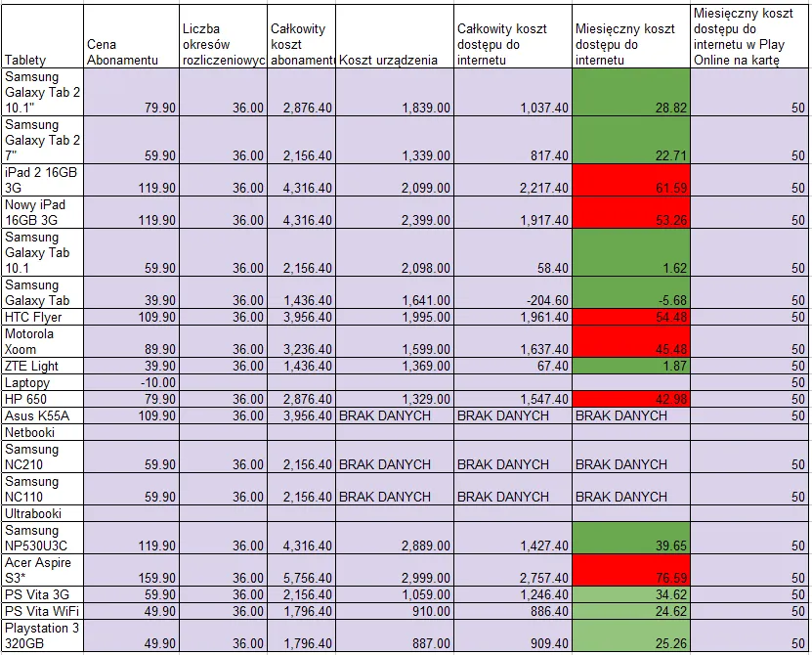
Task: Click the 67.40 internet cost cell
Action: pyautogui.click(x=513, y=366)
